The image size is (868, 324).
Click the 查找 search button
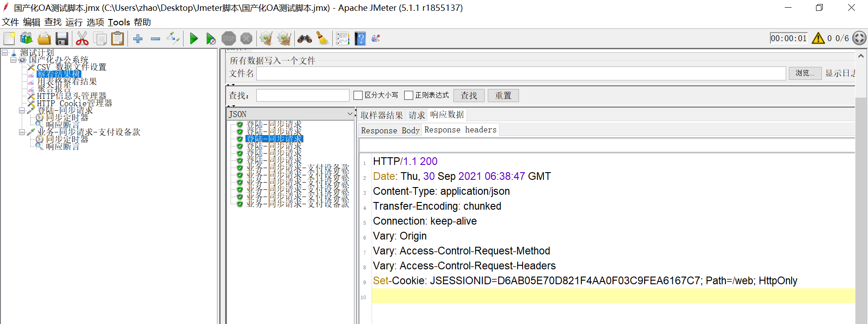pos(469,95)
